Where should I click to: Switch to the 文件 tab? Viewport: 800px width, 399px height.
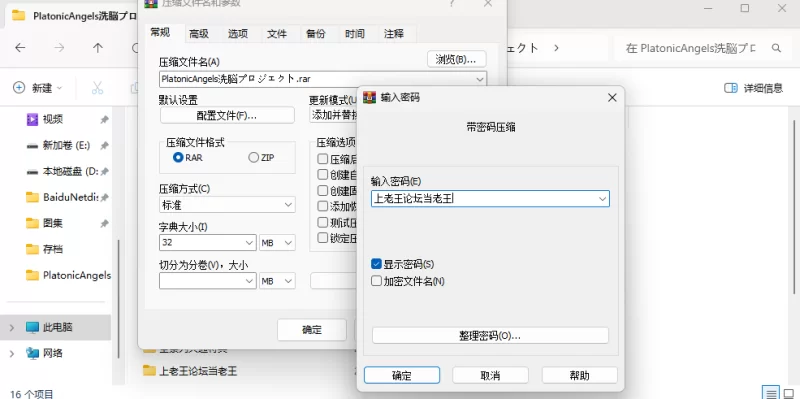(277, 34)
